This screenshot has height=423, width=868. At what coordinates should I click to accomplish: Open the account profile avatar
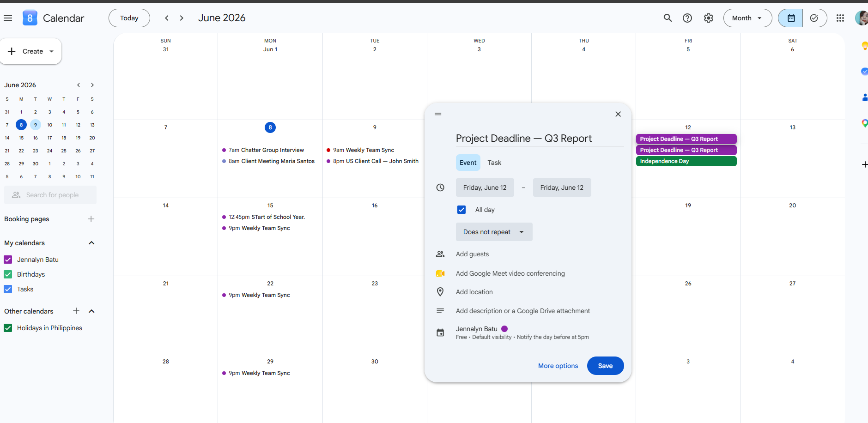coord(862,18)
